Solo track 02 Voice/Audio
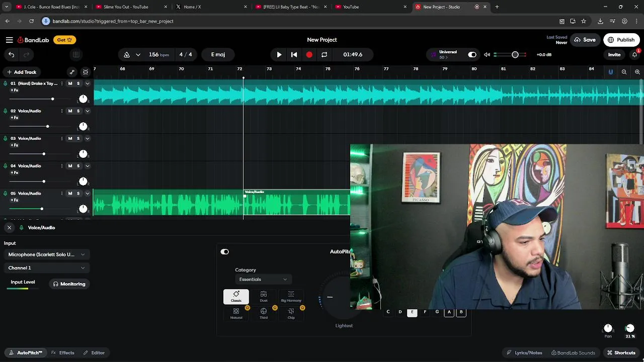 click(x=78, y=111)
